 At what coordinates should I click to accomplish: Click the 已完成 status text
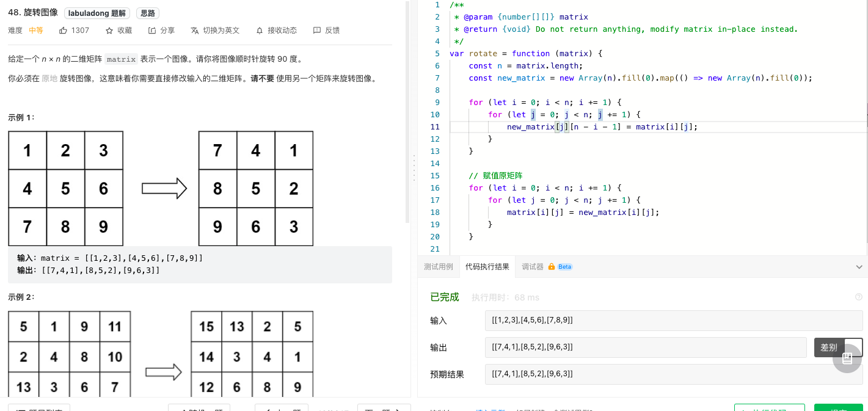(445, 297)
